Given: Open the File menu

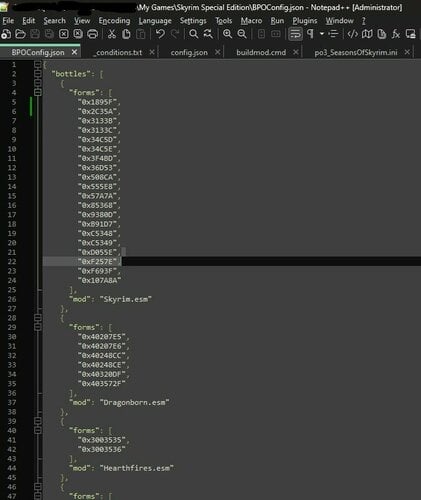Looking at the screenshot, I should pyautogui.click(x=8, y=21).
